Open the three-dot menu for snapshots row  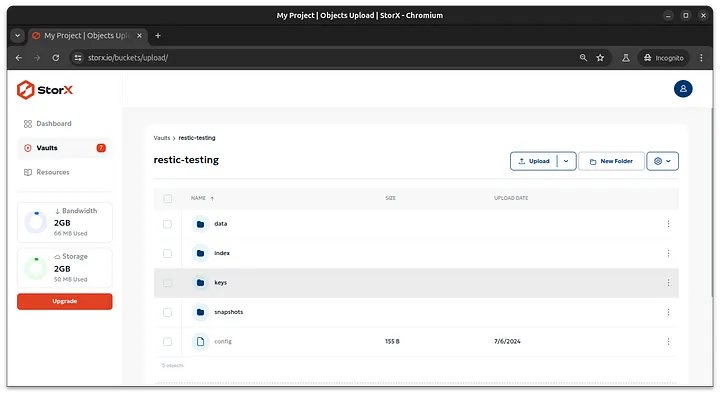[668, 312]
